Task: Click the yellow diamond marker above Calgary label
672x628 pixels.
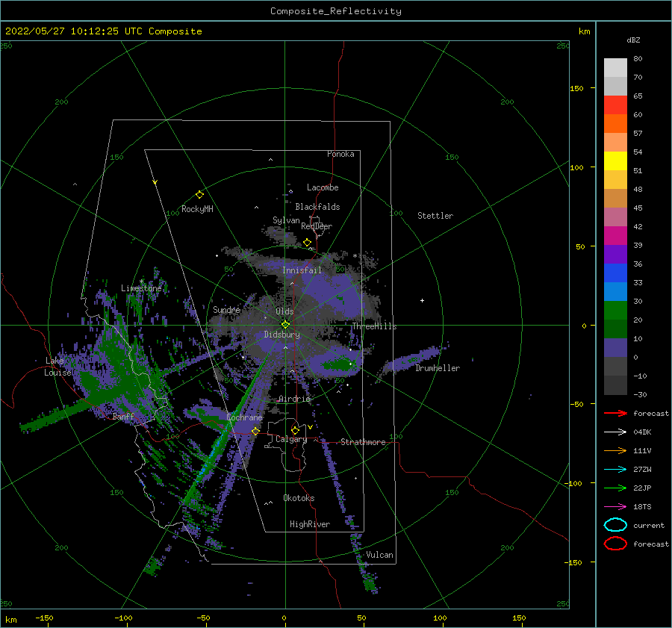Action: [295, 430]
